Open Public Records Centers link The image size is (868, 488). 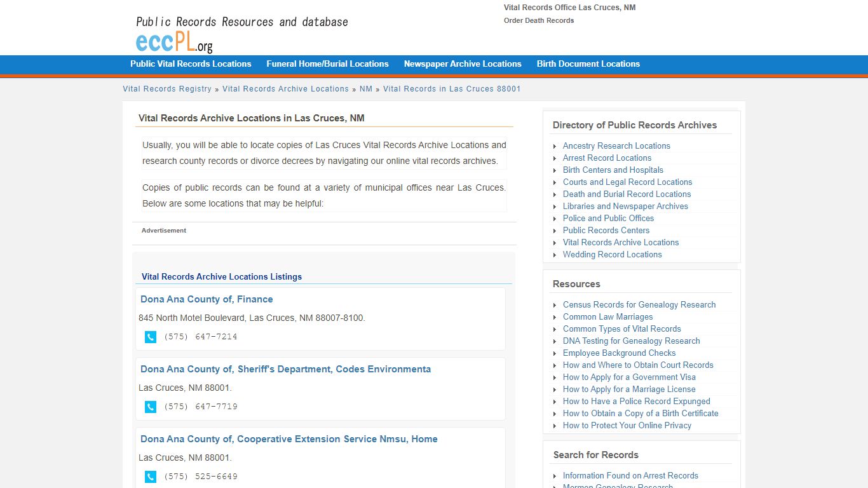606,230
